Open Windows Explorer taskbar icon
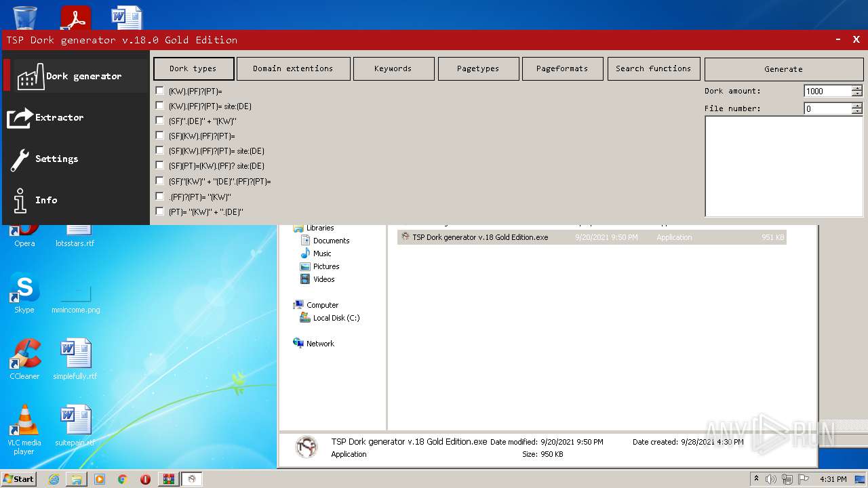The width and height of the screenshot is (868, 488). coord(77,479)
